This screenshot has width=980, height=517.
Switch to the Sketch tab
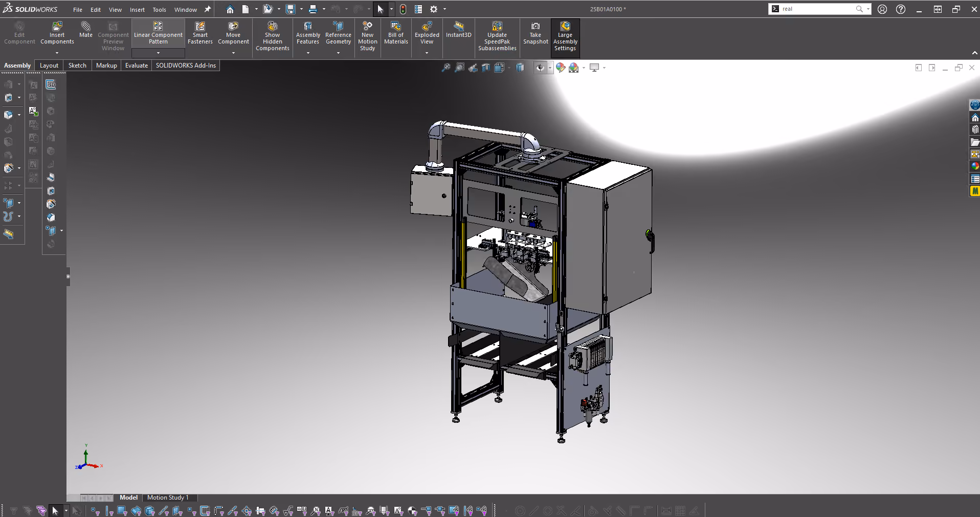point(77,66)
